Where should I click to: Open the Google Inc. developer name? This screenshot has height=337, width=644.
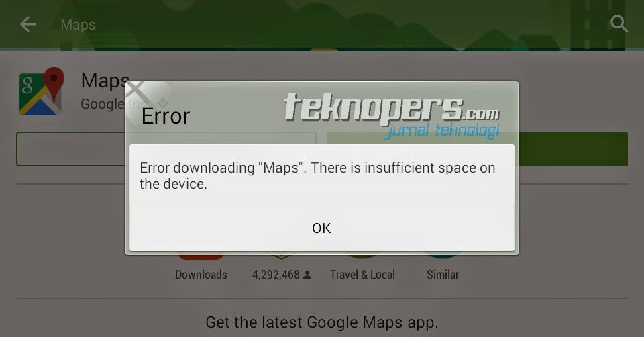103,104
